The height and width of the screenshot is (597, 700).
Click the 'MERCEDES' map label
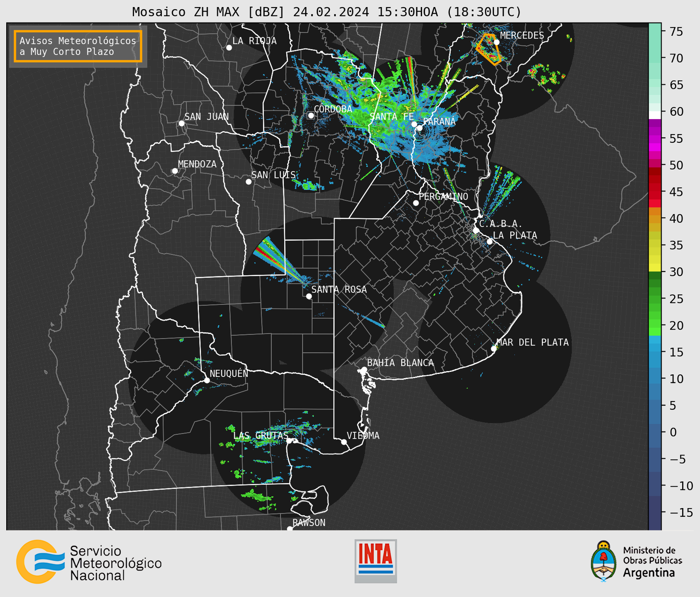click(522, 36)
